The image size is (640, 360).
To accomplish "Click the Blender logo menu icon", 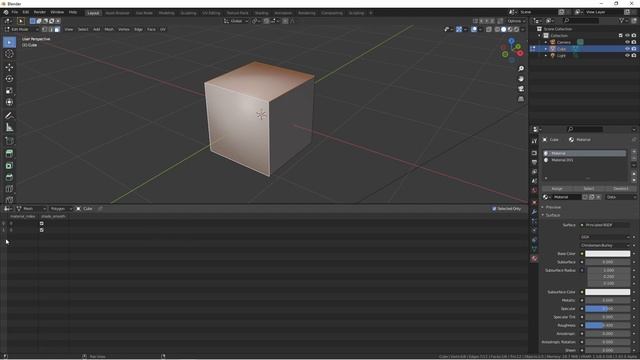I will pos(6,13).
